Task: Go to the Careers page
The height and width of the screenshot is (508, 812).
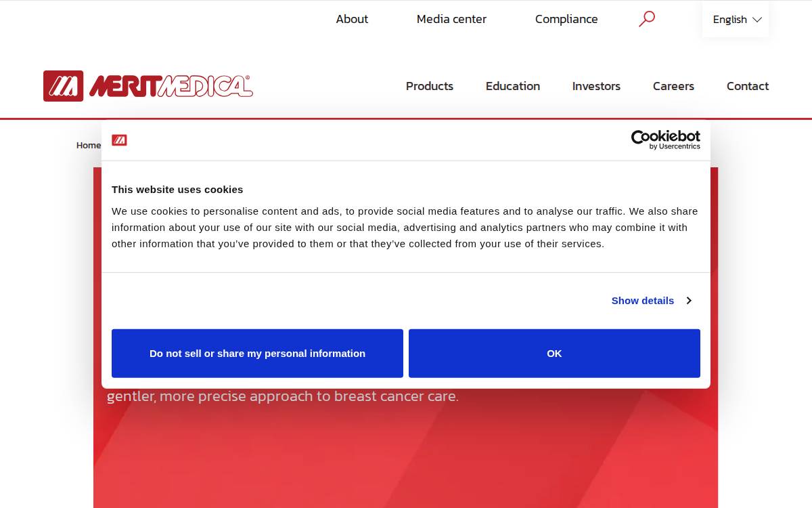Action: tap(673, 86)
